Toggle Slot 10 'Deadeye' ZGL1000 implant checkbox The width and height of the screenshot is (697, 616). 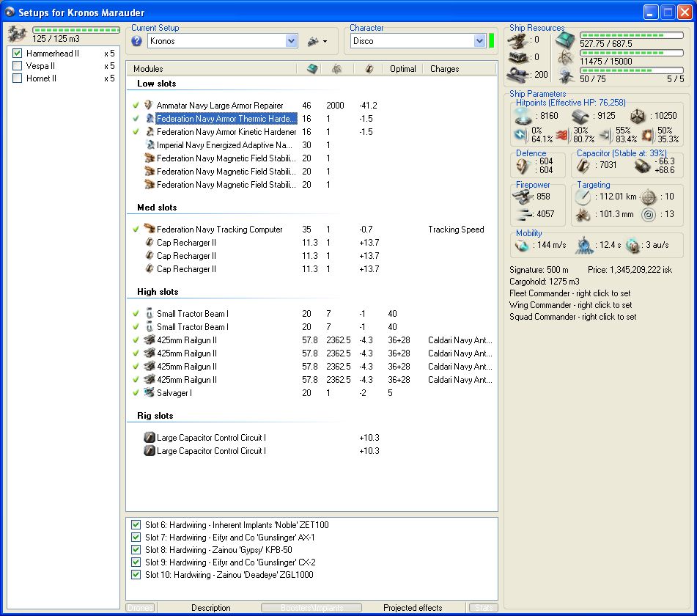136,575
